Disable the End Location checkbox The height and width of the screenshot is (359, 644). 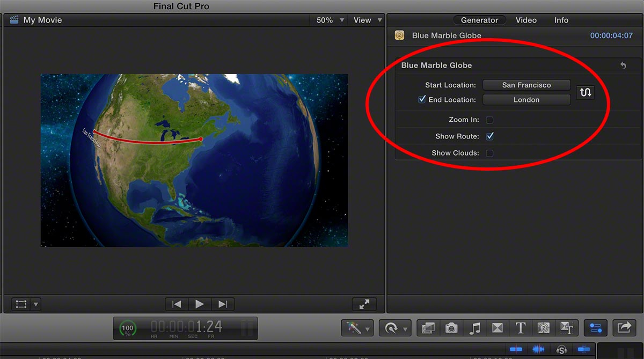click(x=422, y=99)
